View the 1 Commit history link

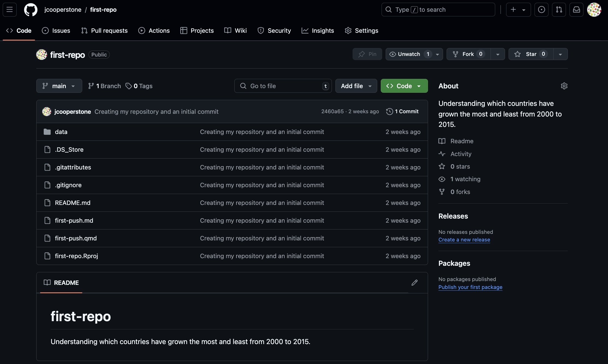coord(402,111)
